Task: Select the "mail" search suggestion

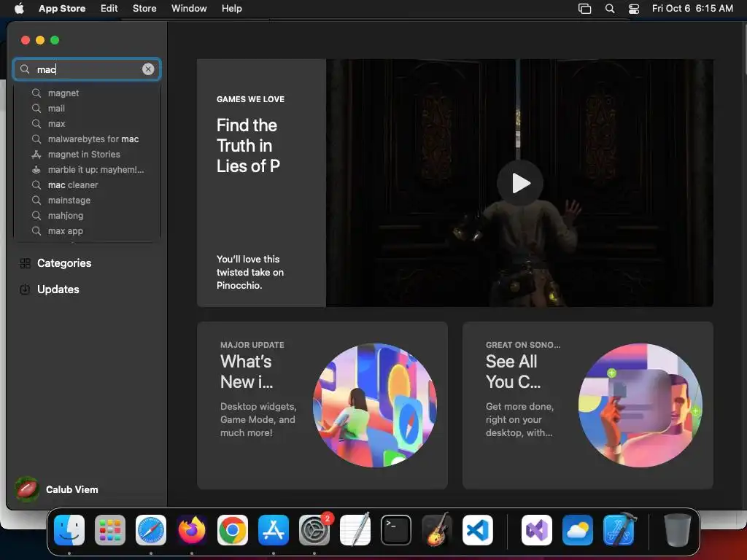Action: click(x=86, y=108)
